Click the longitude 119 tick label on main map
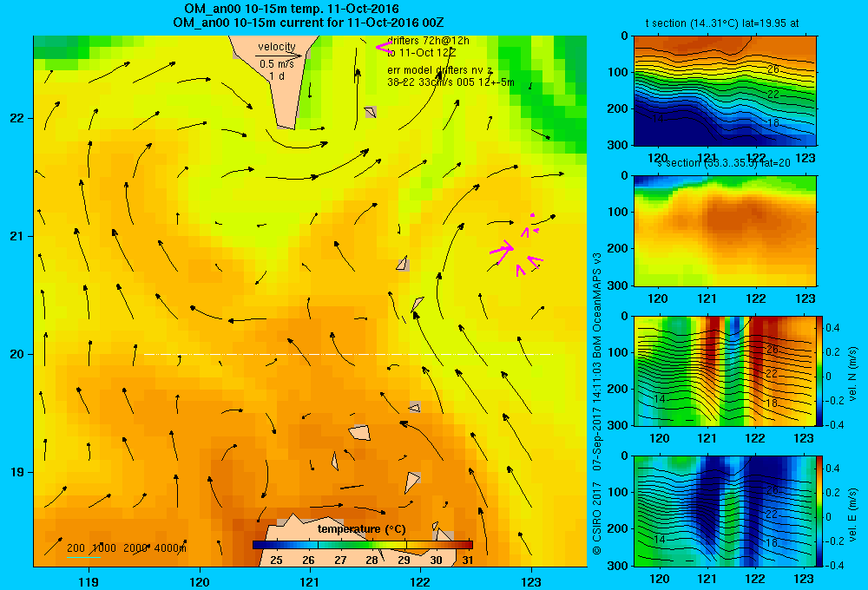This screenshot has width=868, height=590. (89, 581)
